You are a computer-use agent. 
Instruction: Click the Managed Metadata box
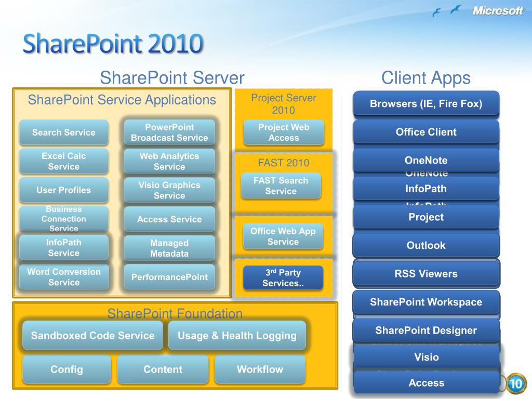click(169, 248)
